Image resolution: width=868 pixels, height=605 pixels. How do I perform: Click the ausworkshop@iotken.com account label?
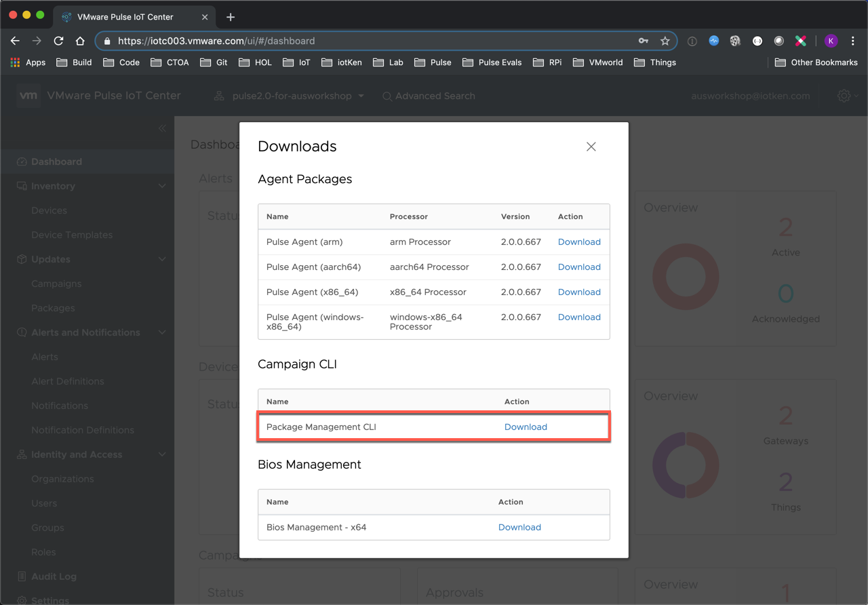tap(751, 96)
